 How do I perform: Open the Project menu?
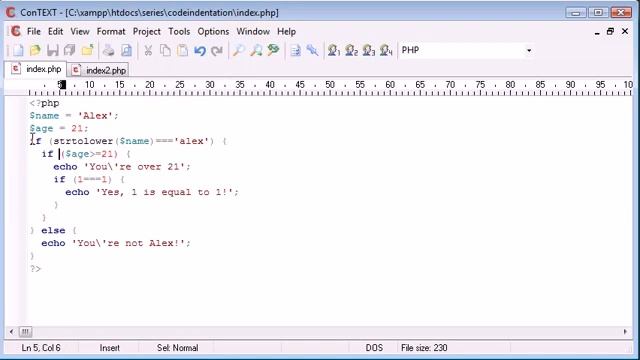tap(147, 31)
